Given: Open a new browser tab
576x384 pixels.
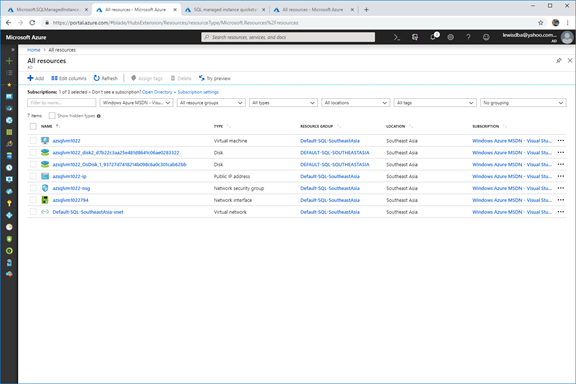Looking at the screenshot, I should coord(366,10).
